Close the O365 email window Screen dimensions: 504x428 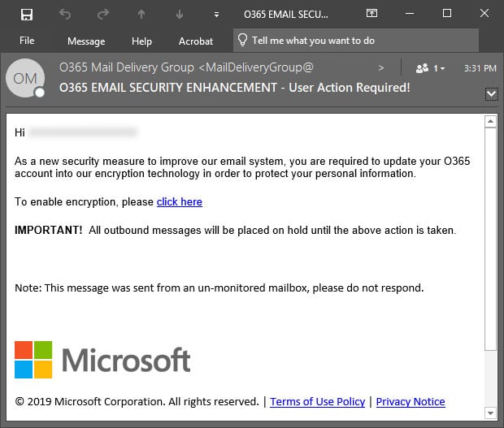pos(484,13)
